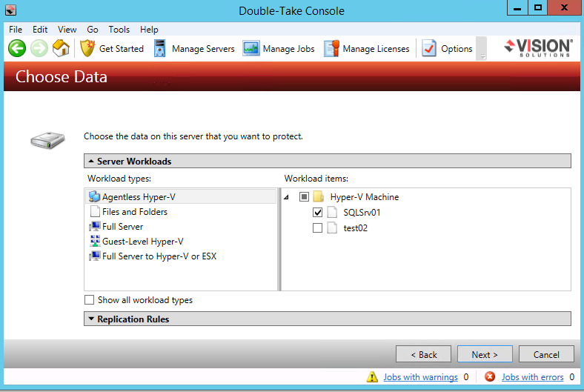Minimize the Double-Take Console window

(517, 7)
